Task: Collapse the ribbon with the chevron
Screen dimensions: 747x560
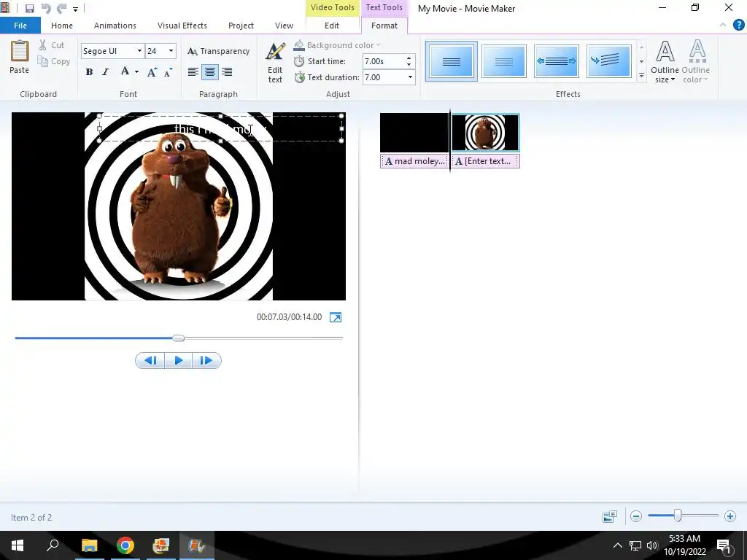Action: click(x=723, y=26)
